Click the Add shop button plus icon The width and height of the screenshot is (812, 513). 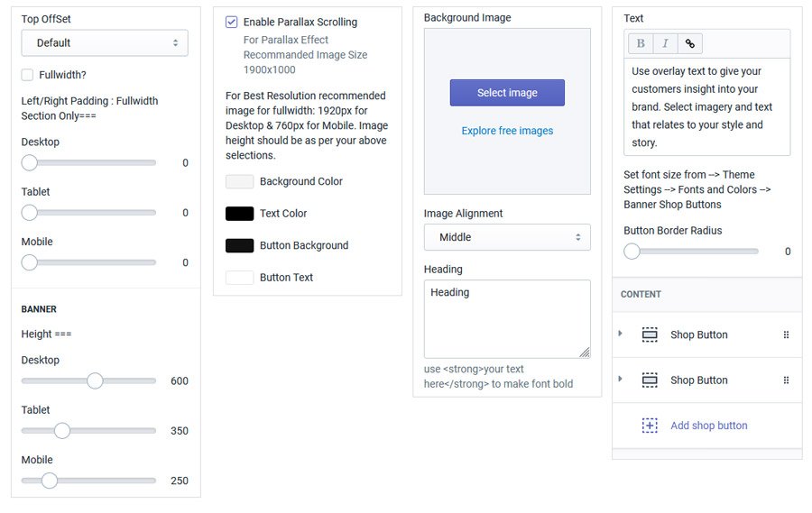[x=650, y=426]
